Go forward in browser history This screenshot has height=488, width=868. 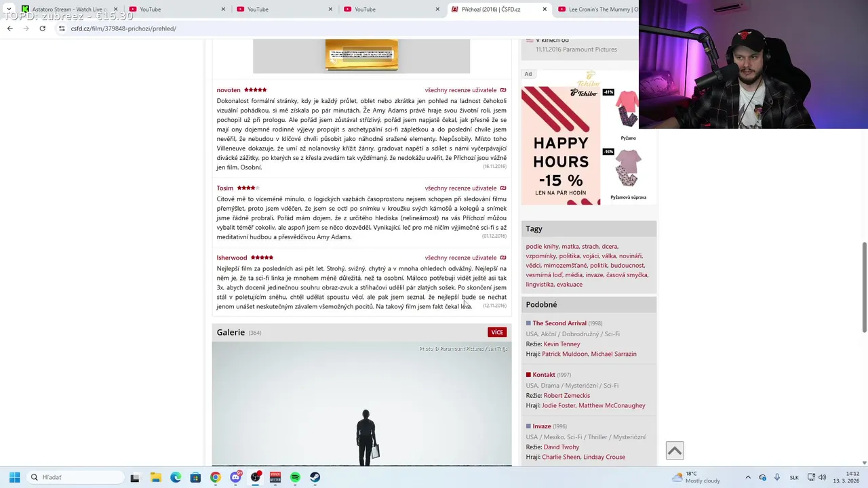point(26,28)
